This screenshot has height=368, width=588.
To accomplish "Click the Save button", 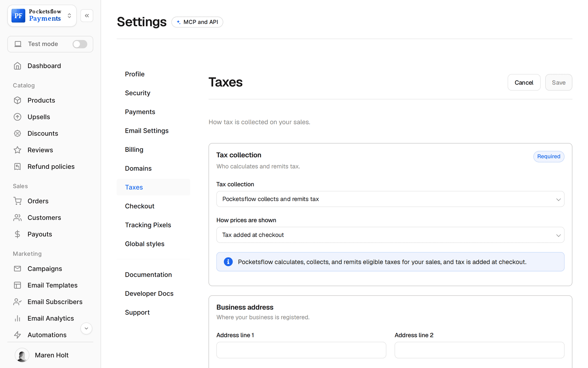I will tap(559, 83).
